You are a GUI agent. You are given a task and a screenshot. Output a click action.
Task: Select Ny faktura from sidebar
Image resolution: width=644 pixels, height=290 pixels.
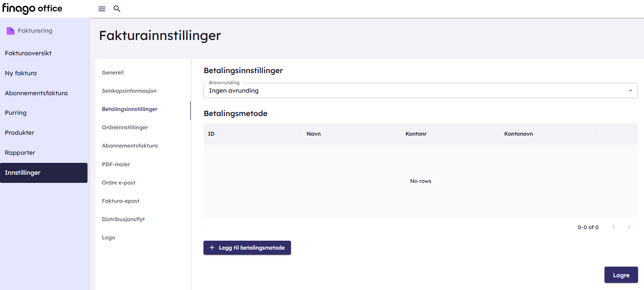pyautogui.click(x=21, y=73)
